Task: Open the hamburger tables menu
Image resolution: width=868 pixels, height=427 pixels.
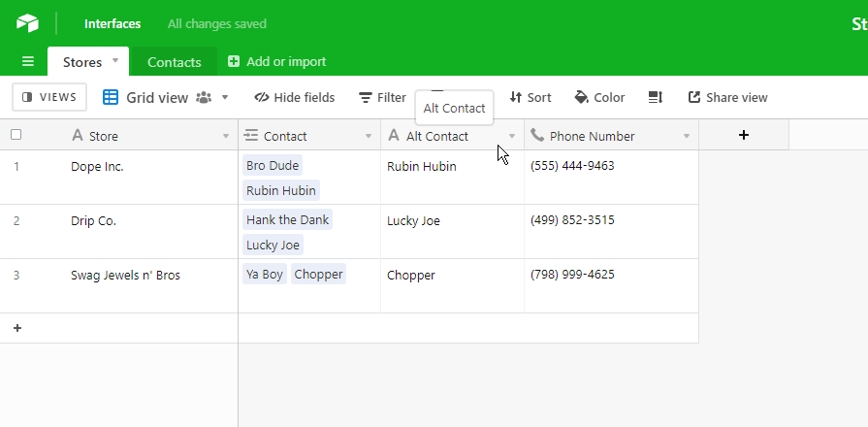Action: tap(28, 61)
